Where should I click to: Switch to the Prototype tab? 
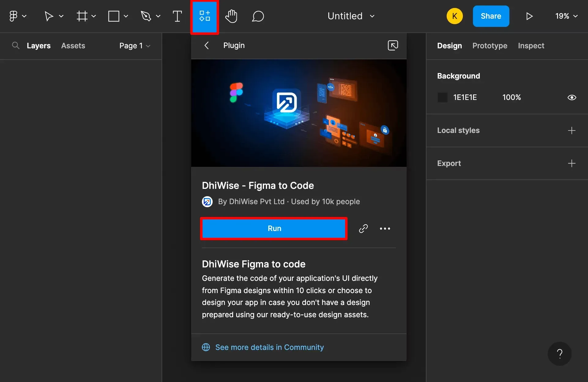click(489, 46)
